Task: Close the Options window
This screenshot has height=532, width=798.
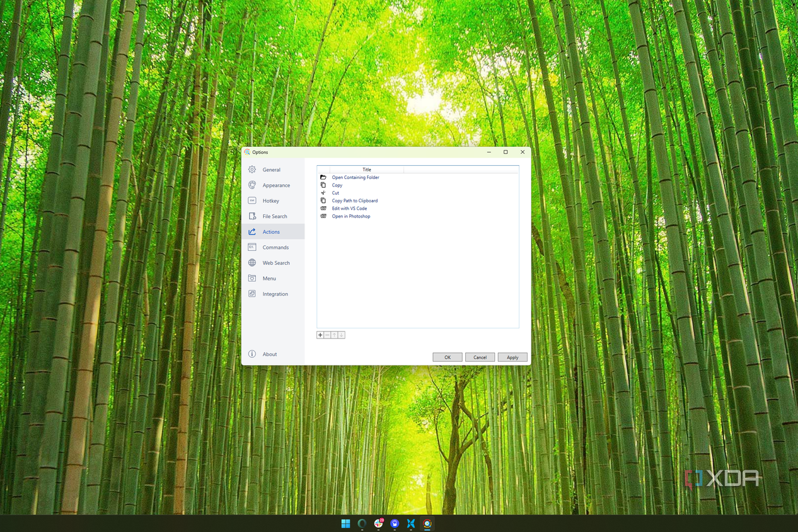Action: pyautogui.click(x=523, y=152)
